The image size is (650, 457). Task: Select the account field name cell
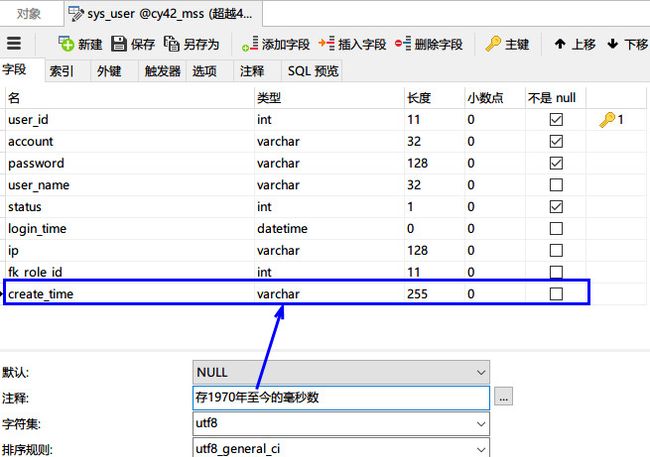130,141
